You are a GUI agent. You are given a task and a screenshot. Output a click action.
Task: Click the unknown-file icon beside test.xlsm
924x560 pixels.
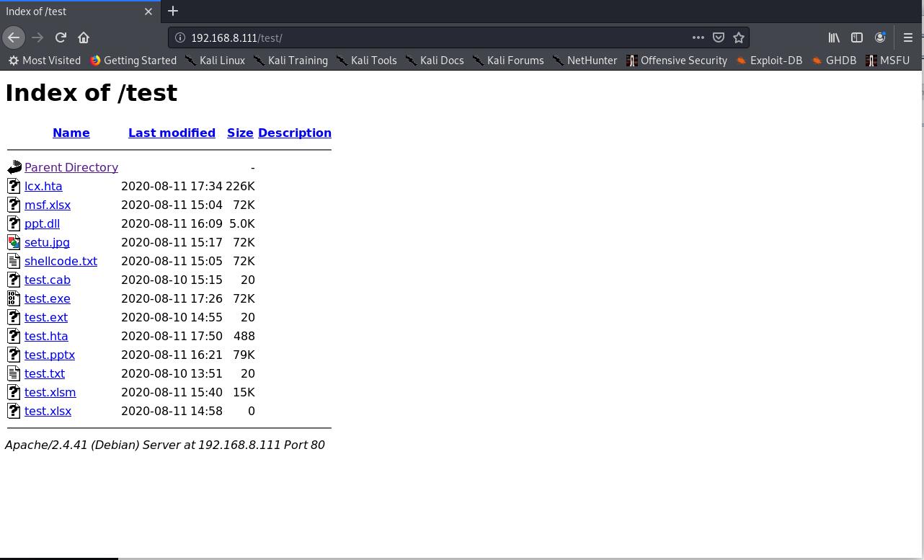click(14, 392)
